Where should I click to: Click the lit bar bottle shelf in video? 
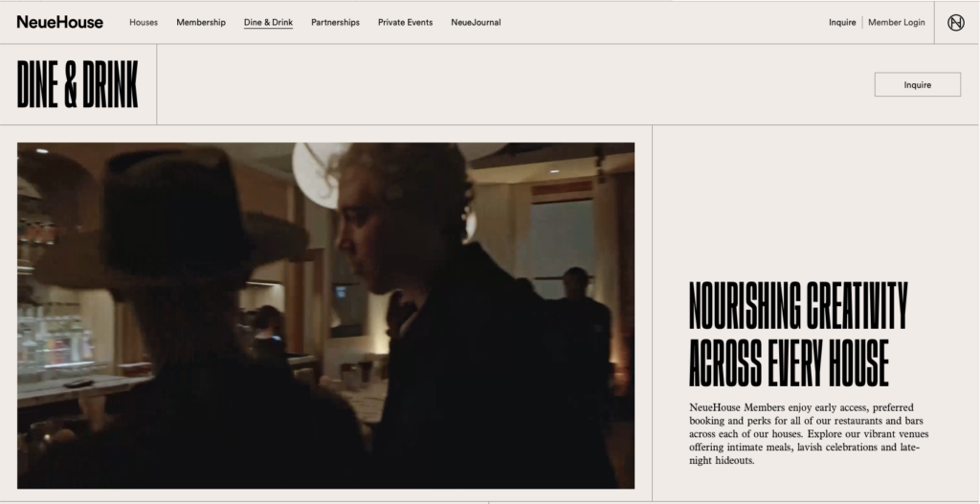click(56, 340)
